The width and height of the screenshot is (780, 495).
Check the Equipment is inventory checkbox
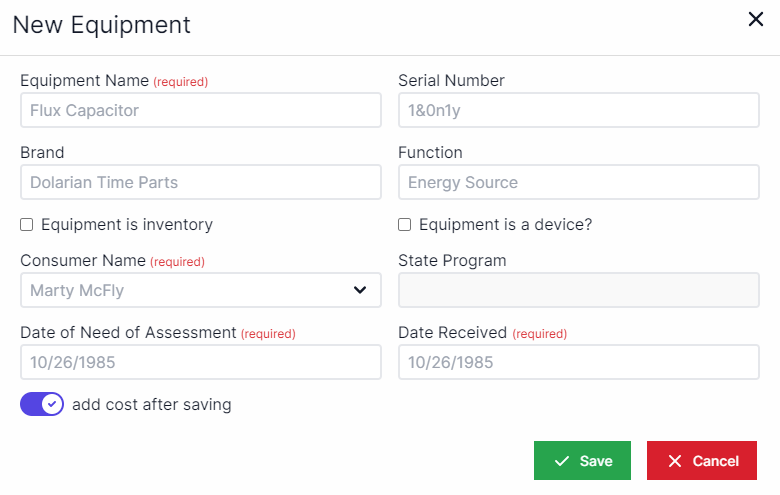(x=27, y=225)
